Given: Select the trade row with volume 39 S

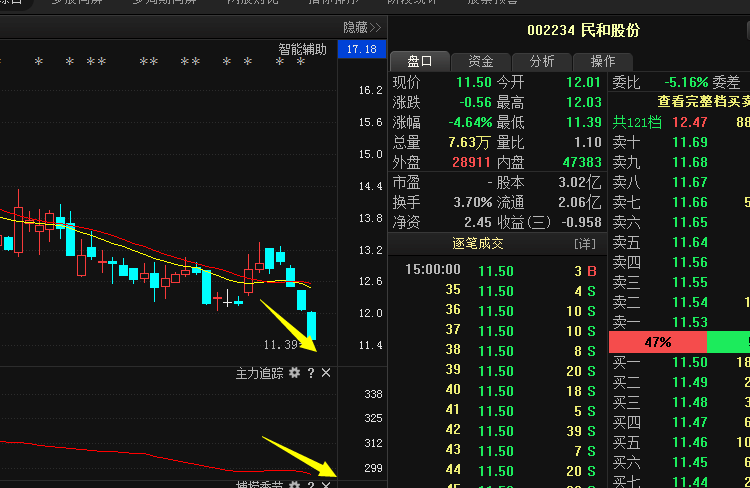Looking at the screenshot, I should pos(497,431).
